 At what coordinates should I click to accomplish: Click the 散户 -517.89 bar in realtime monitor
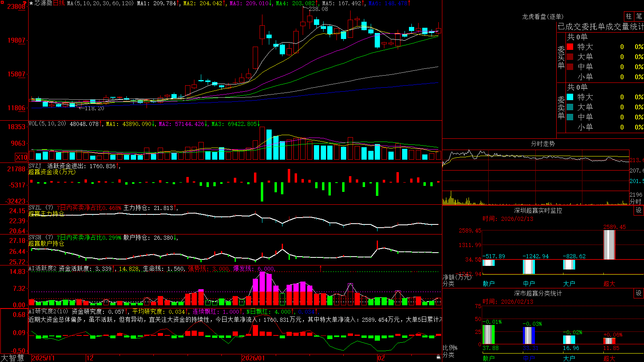click(x=489, y=263)
